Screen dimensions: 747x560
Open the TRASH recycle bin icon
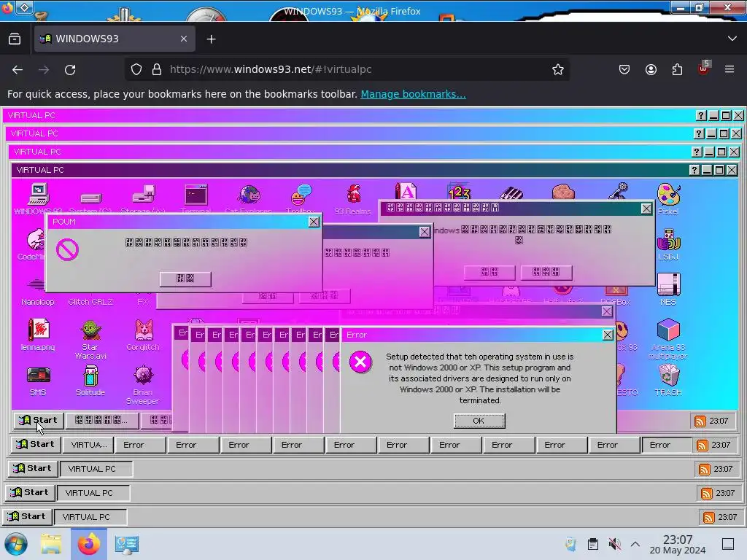668,380
